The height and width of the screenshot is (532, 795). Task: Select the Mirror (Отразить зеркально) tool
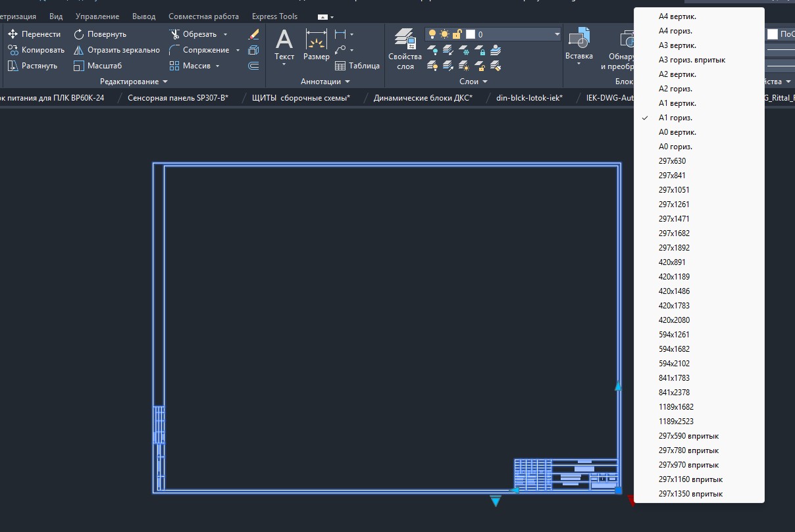[x=116, y=49]
